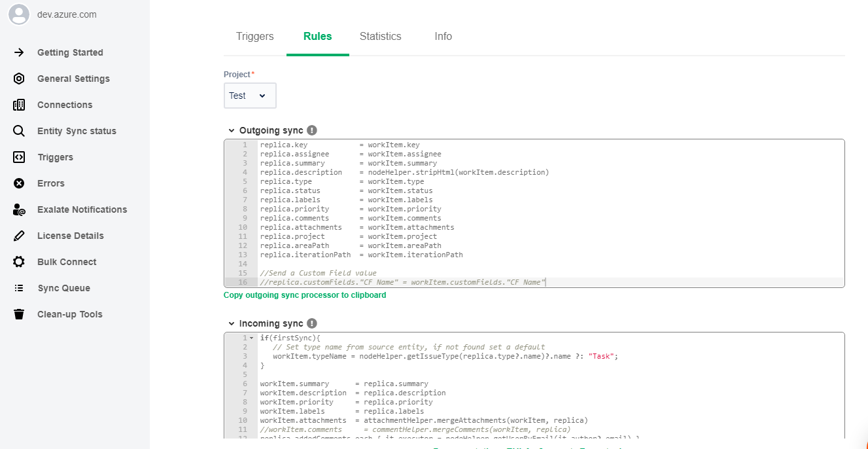
Task: Open the Getting Started page
Action: point(70,52)
